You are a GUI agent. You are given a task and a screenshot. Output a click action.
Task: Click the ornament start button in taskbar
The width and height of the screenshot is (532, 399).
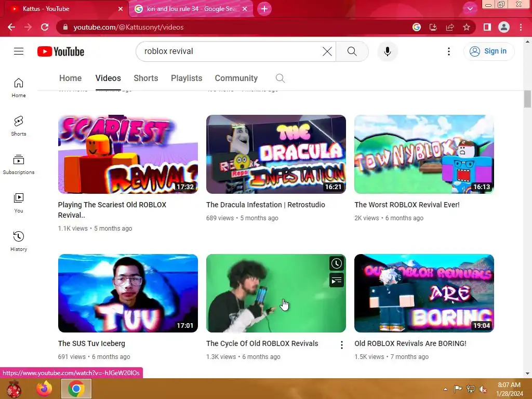[x=14, y=389]
